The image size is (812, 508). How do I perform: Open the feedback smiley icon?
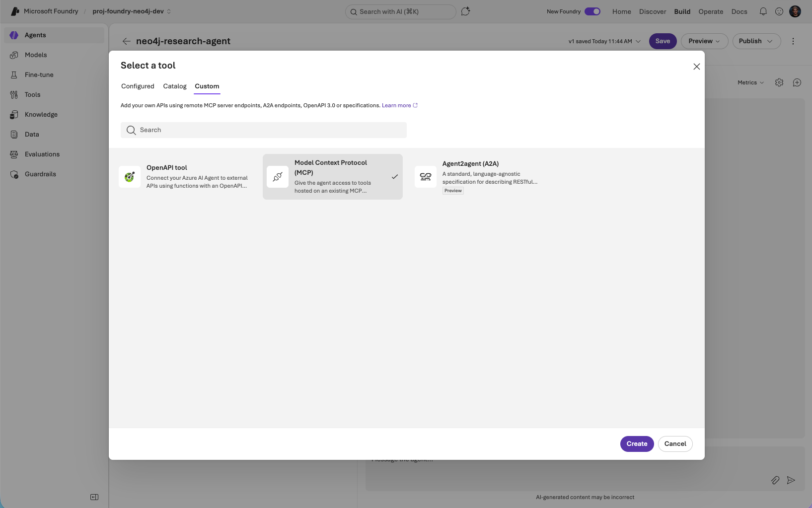click(x=779, y=11)
